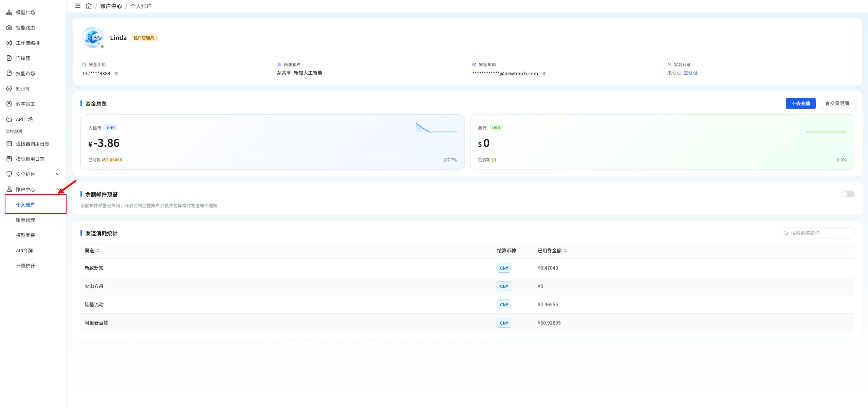Open the 数字员工 sidebar icon

point(9,104)
